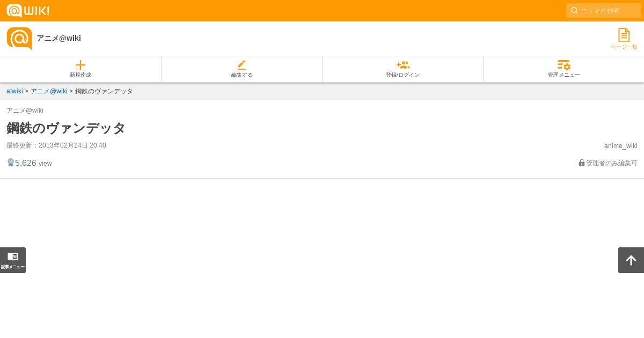
Task: Click the search magnifier icon
Action: [x=574, y=11]
